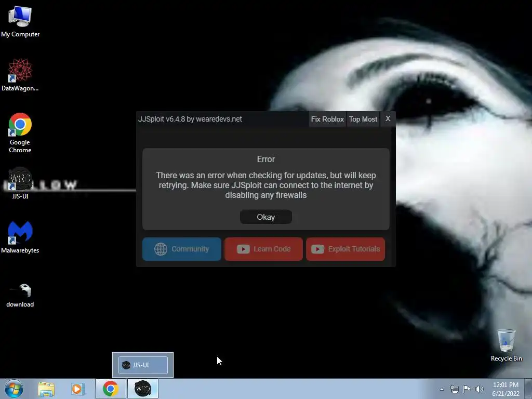Open the download file on the desktop
The height and width of the screenshot is (399, 532).
point(20,295)
